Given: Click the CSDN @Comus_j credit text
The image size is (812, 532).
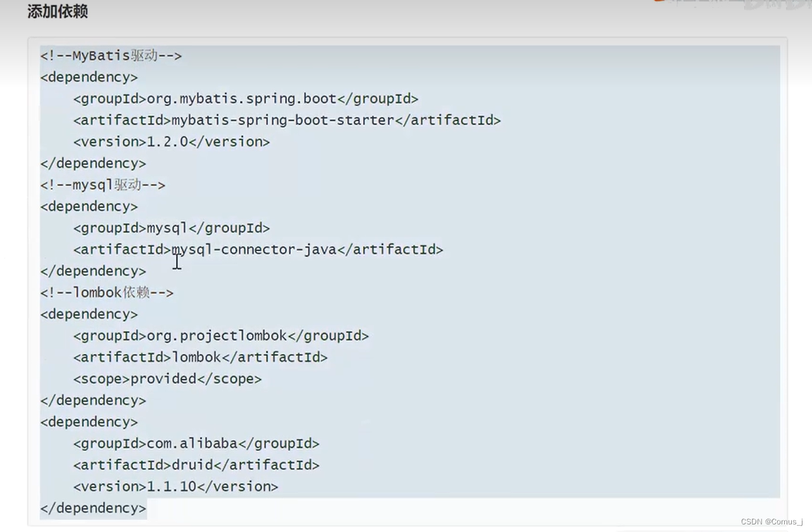Looking at the screenshot, I should pos(771,521).
